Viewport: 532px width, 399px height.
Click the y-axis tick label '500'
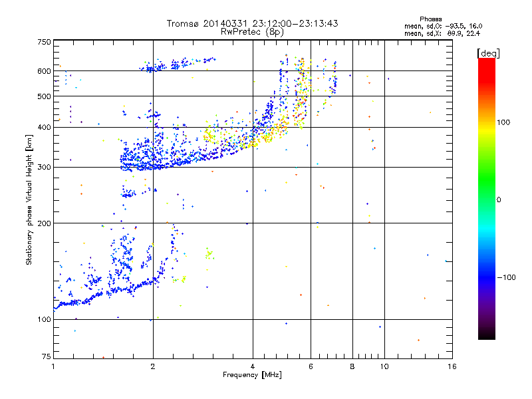pyautogui.click(x=44, y=96)
